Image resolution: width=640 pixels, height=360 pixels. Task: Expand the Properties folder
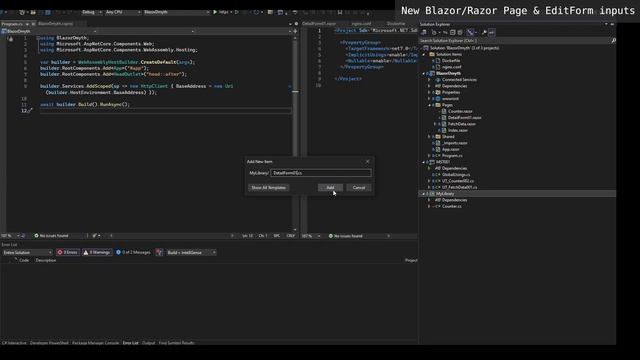[x=429, y=93]
